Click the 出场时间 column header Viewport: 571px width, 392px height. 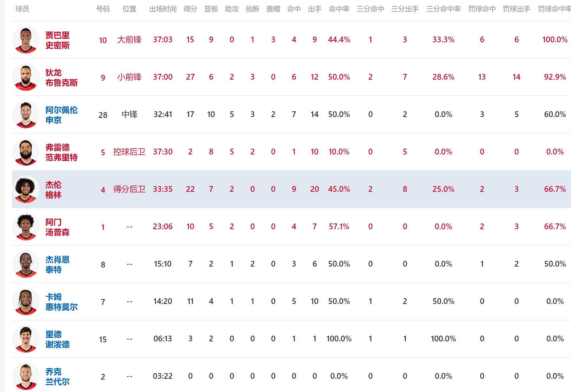pos(163,9)
